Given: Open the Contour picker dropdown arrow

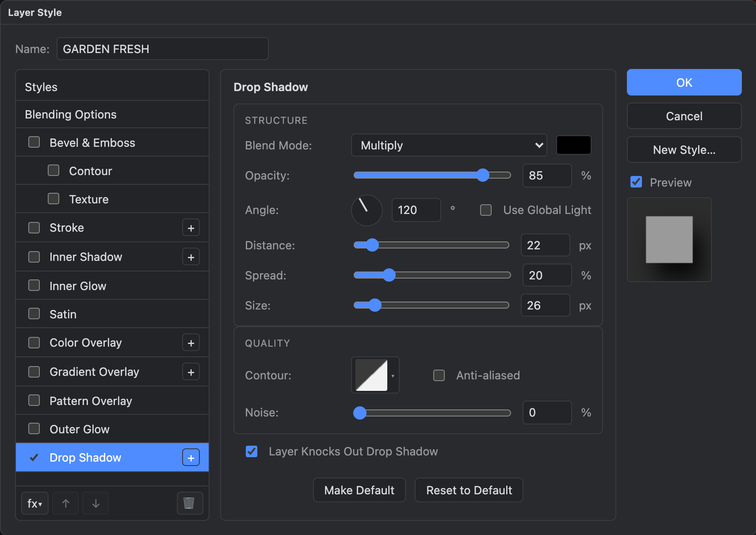Looking at the screenshot, I should [x=393, y=376].
